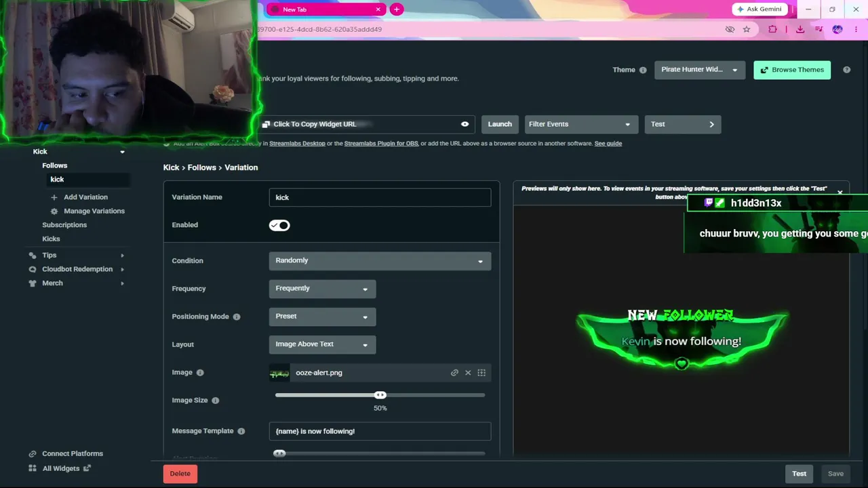Click the link icon in the Image row
868x488 pixels.
click(x=454, y=373)
